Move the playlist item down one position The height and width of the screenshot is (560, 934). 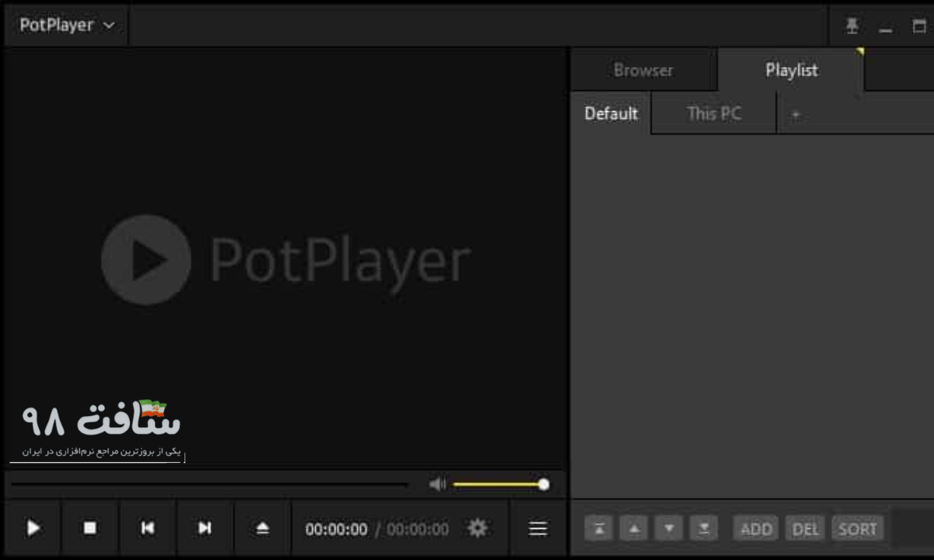click(x=669, y=528)
